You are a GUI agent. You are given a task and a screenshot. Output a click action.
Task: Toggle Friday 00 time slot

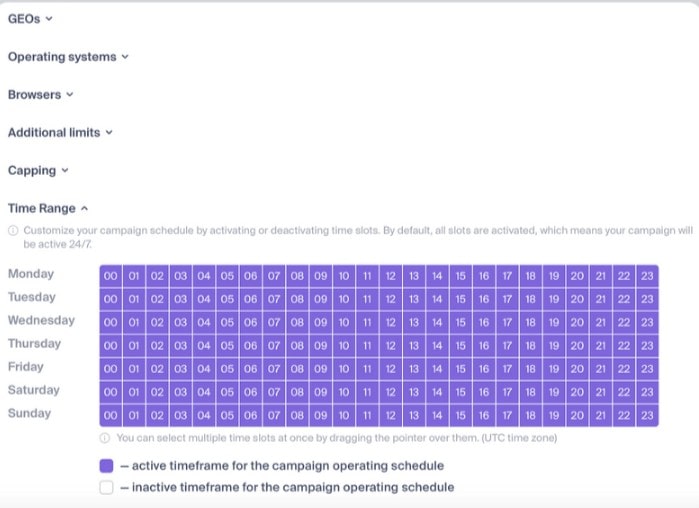[x=110, y=367]
